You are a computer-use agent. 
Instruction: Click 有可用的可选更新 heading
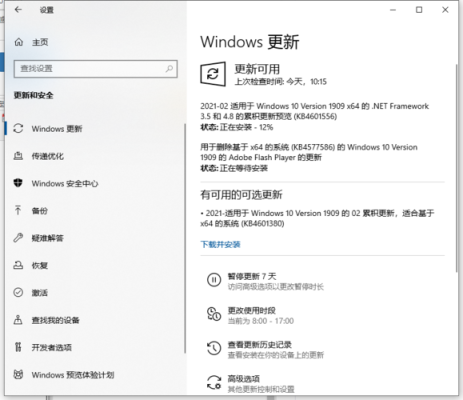pyautogui.click(x=241, y=195)
